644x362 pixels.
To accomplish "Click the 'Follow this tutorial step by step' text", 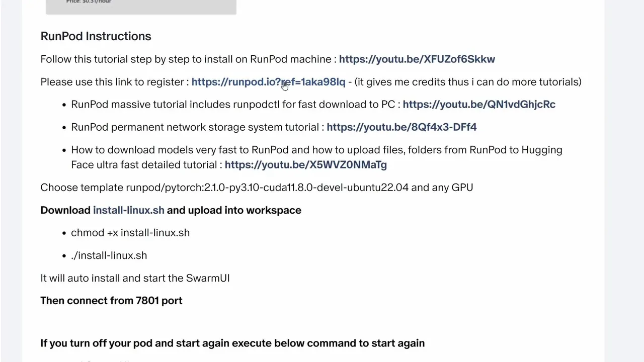I will pyautogui.click(x=186, y=59).
